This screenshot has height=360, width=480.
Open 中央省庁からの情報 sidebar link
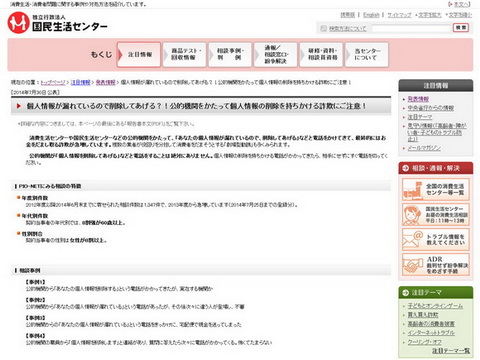[431, 108]
